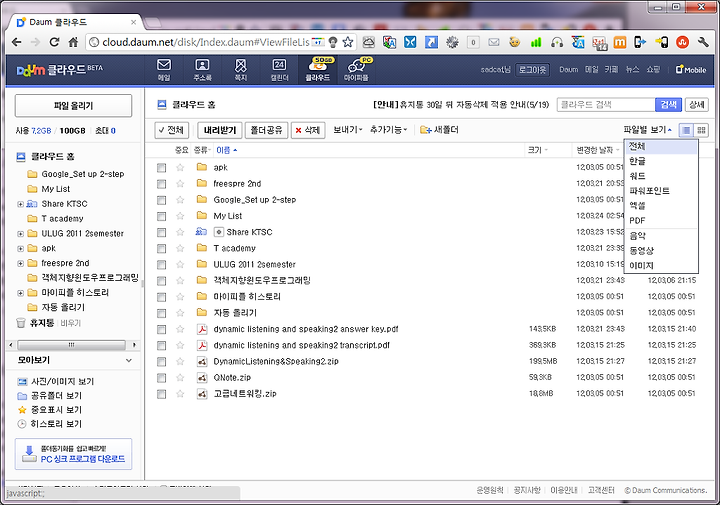Expand Share KTSC in sidebar tree
720x505 pixels.
[x=20, y=204]
